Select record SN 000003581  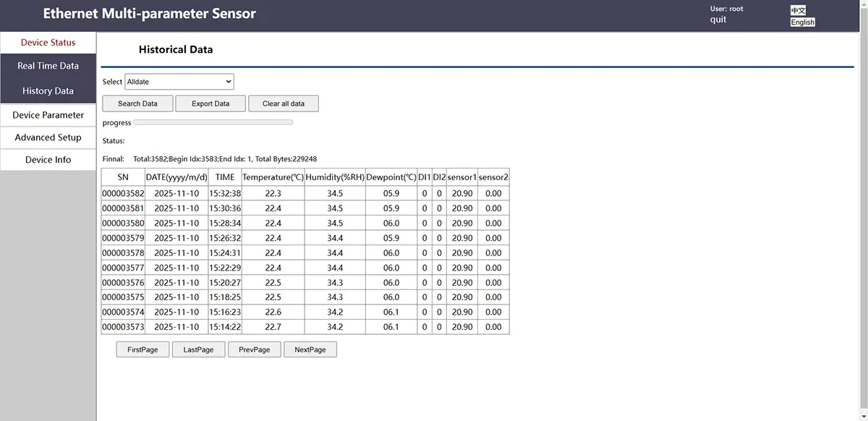pyautogui.click(x=123, y=208)
